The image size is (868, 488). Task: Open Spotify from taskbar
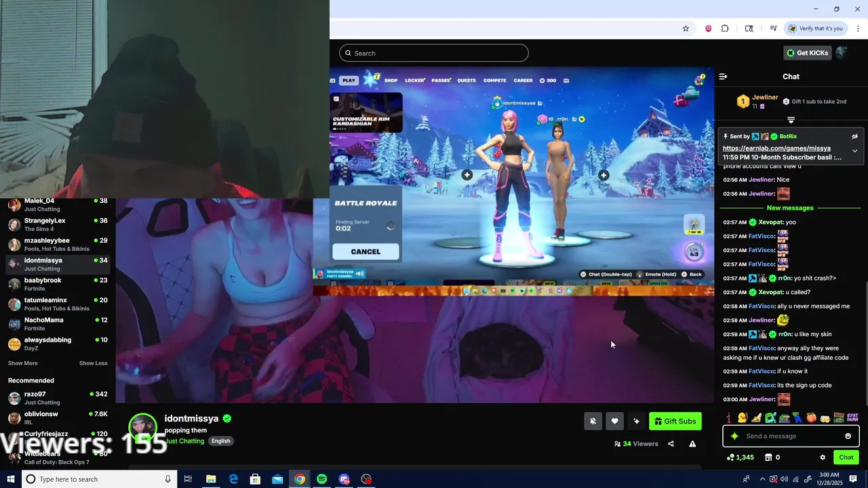click(322, 479)
